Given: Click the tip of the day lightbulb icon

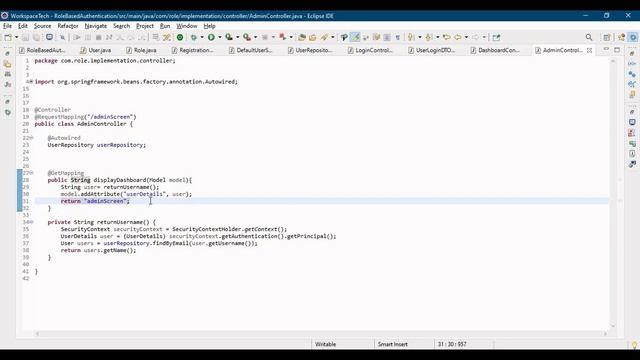Looking at the screenshot, I should tap(634, 345).
